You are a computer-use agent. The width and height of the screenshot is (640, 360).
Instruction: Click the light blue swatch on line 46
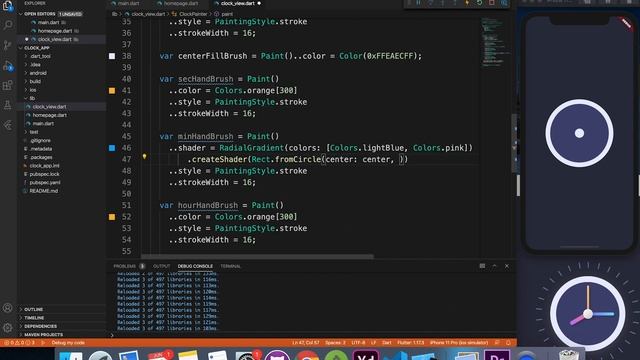tap(112, 148)
